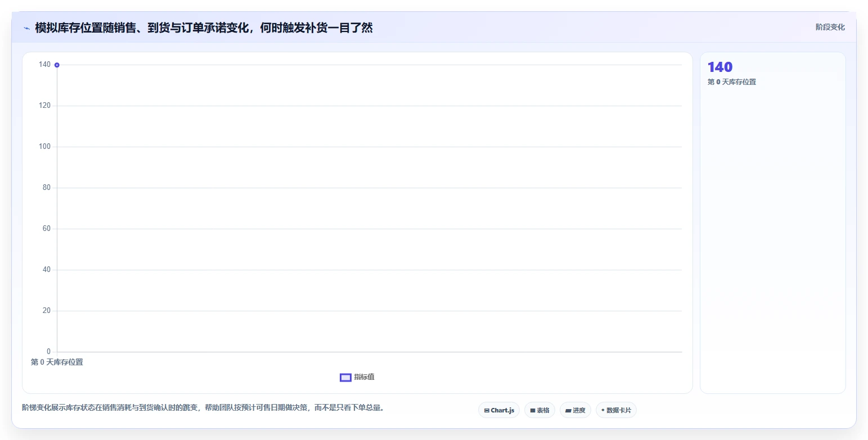This screenshot has width=868, height=440.
Task: Click the 指标值 legend label text
Action: click(x=364, y=377)
